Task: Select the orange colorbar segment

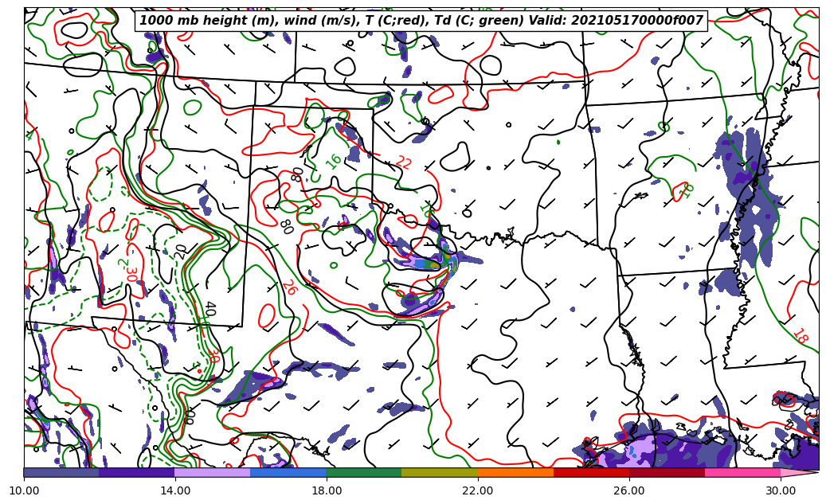Action: coord(515,472)
